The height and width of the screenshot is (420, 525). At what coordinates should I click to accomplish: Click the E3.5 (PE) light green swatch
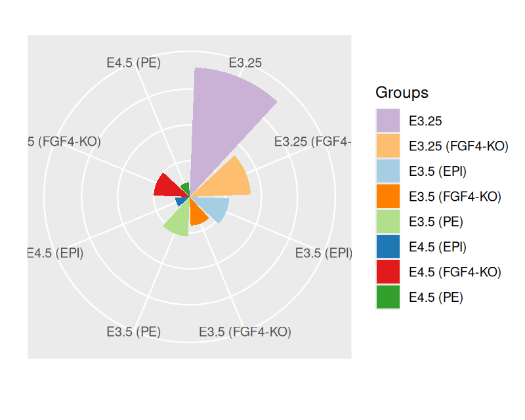coord(387,222)
